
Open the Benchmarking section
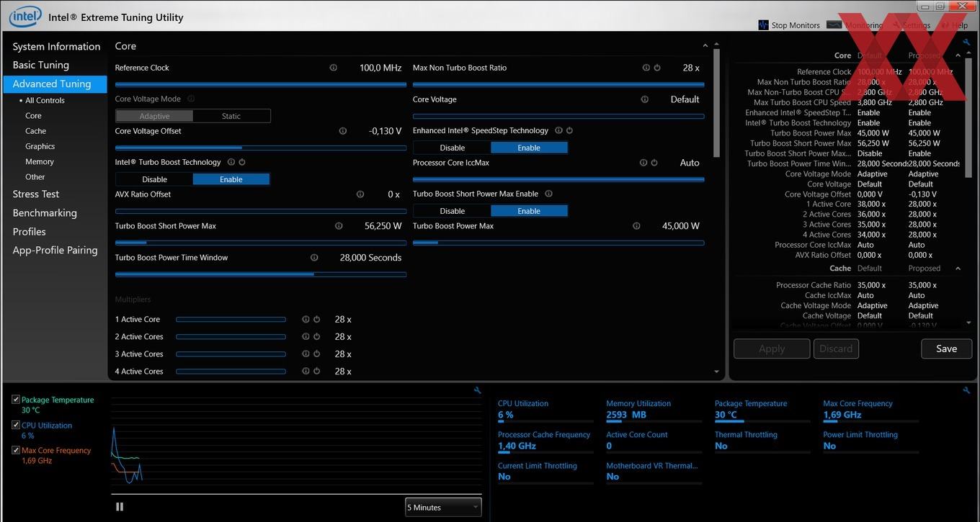coord(45,212)
